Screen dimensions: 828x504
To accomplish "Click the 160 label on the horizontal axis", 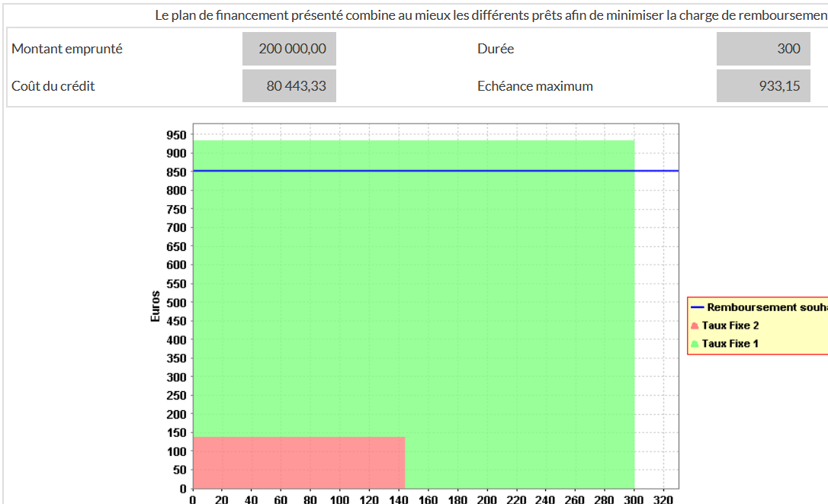I will 428,499.
